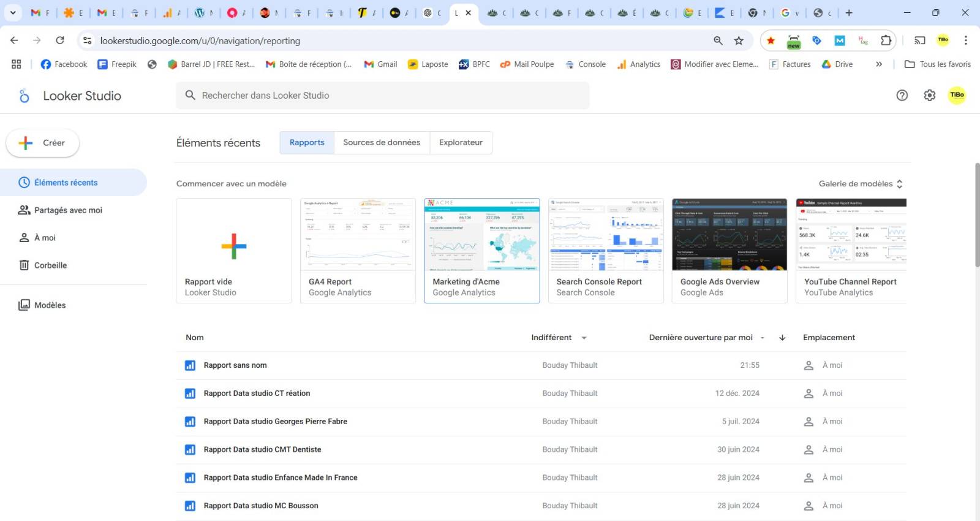Open a new browser tab

pyautogui.click(x=849, y=12)
